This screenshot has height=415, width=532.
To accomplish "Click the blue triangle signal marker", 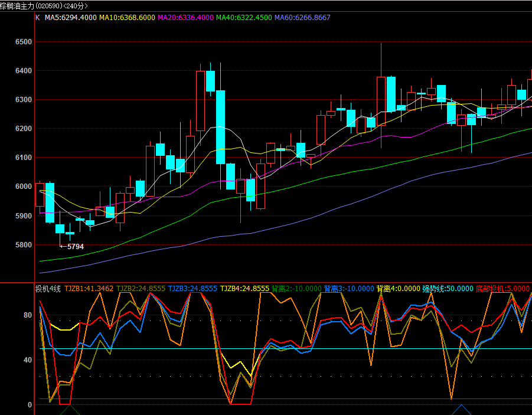I will (x=461, y=410).
